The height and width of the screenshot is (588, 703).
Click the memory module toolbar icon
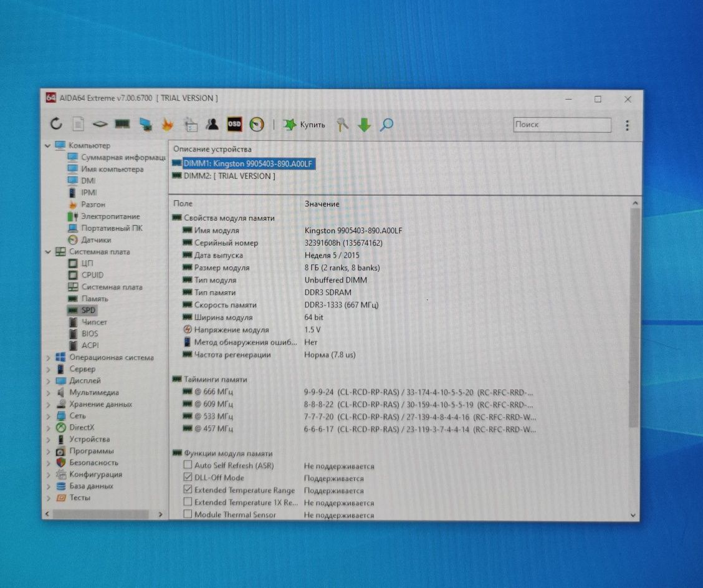[122, 124]
